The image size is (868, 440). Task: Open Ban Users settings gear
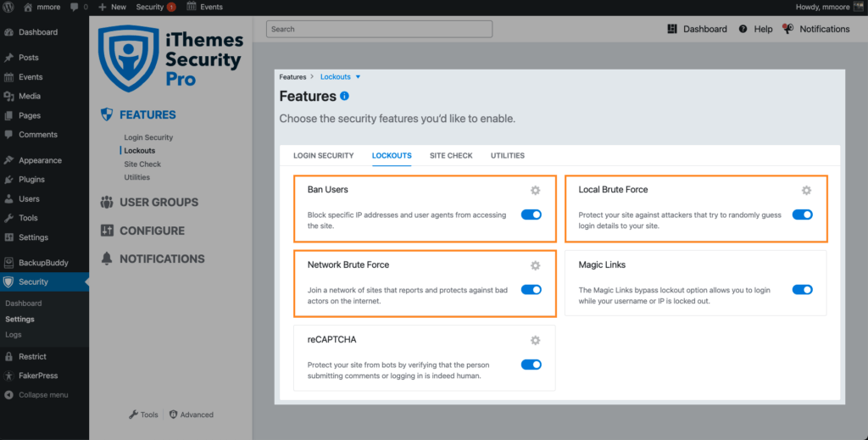click(x=536, y=191)
